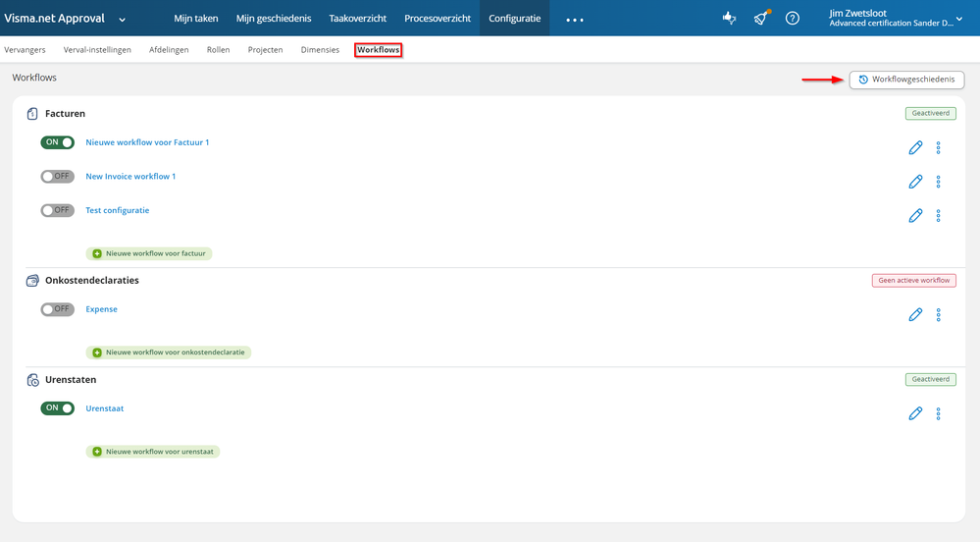Viewport: 980px width, 542px height.
Task: Switch to the Vervangers tab
Action: point(25,50)
